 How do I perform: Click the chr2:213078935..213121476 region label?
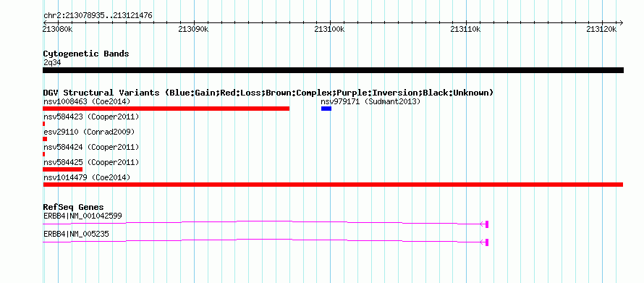[98, 16]
